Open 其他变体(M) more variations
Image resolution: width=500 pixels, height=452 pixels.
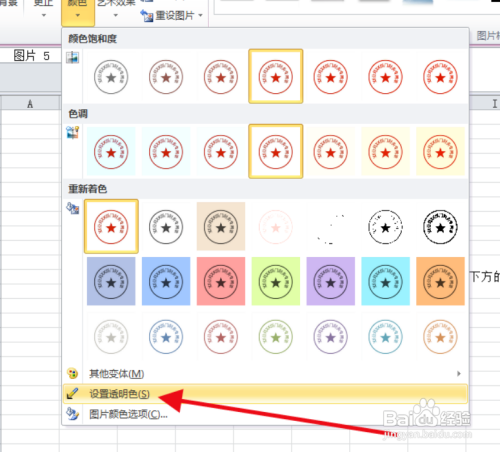tap(265, 374)
